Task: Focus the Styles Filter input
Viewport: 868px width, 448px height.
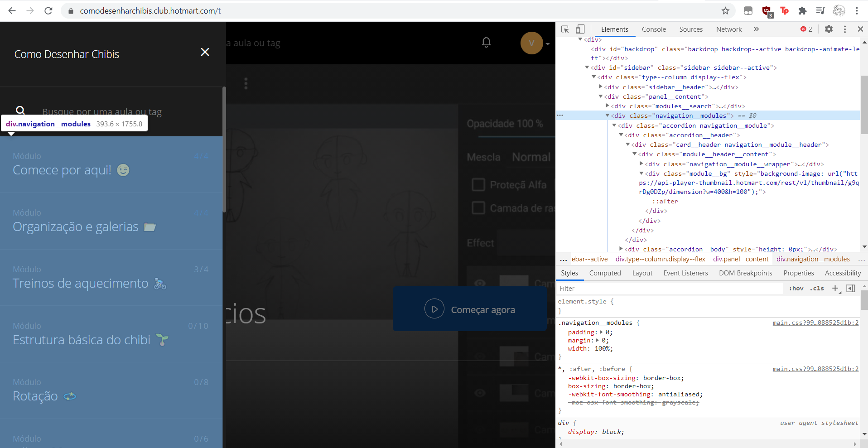Action: click(670, 288)
